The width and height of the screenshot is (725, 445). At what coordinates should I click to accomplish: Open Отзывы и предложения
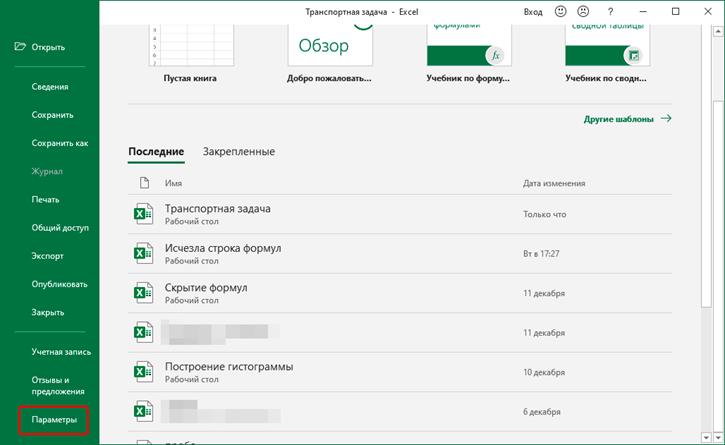pyautogui.click(x=58, y=385)
